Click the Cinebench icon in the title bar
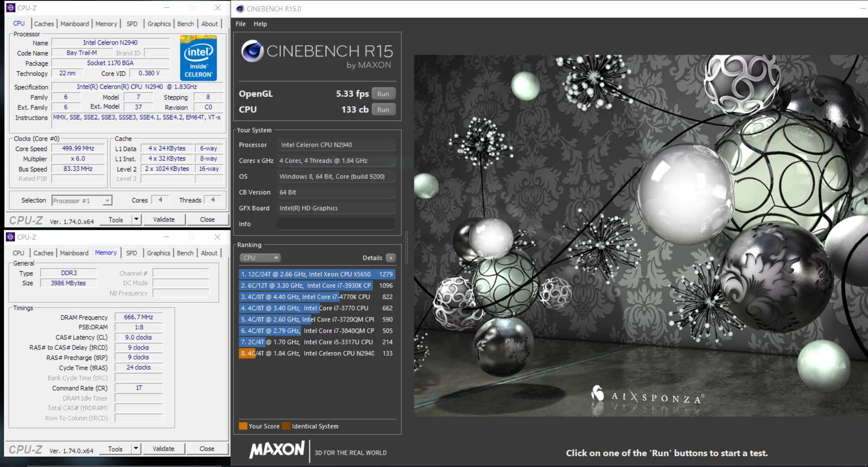The height and width of the screenshot is (467, 868). click(240, 9)
